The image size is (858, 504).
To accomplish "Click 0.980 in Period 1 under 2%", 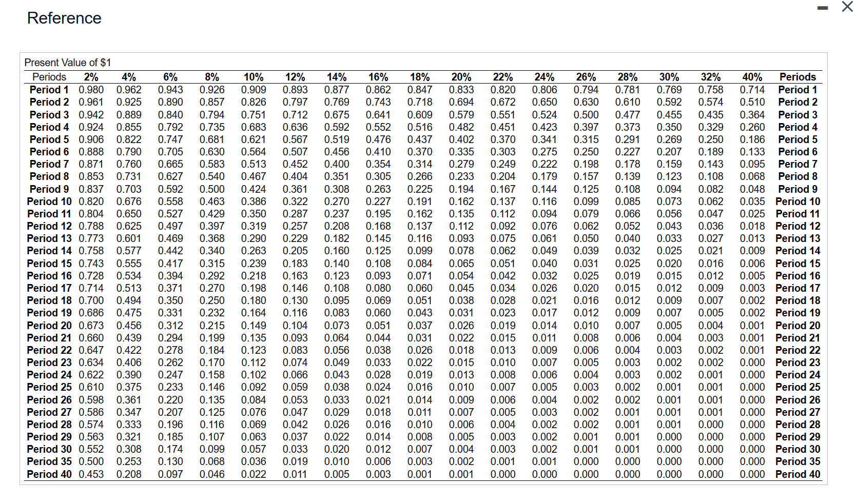I will point(91,90).
